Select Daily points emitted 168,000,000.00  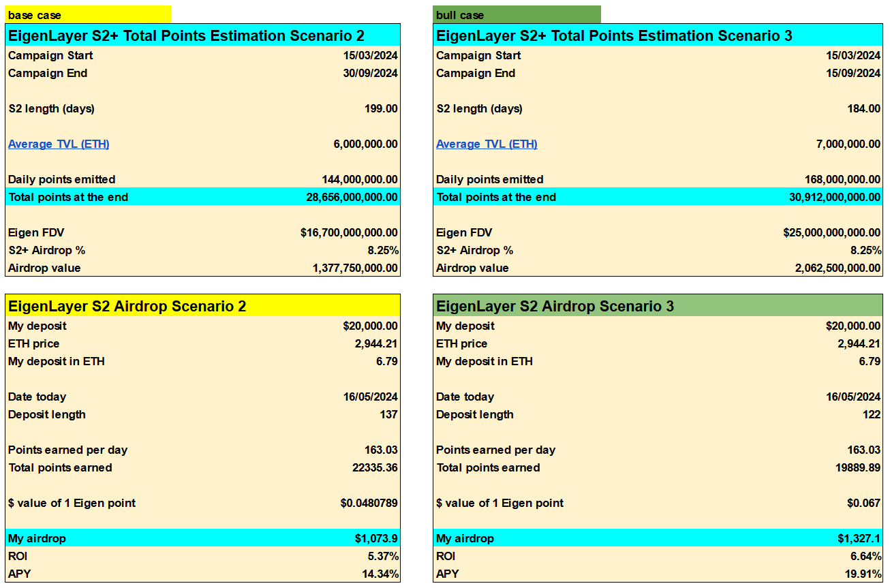click(842, 179)
